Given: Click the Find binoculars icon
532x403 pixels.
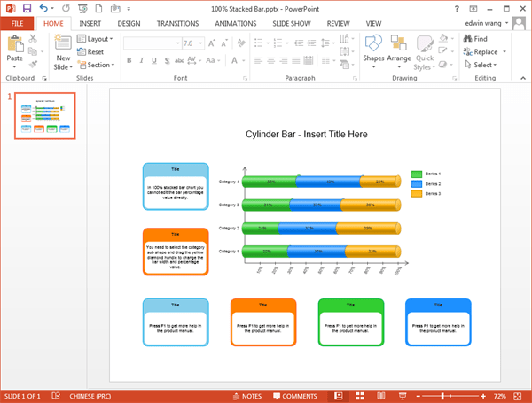Looking at the screenshot, I should [467, 39].
